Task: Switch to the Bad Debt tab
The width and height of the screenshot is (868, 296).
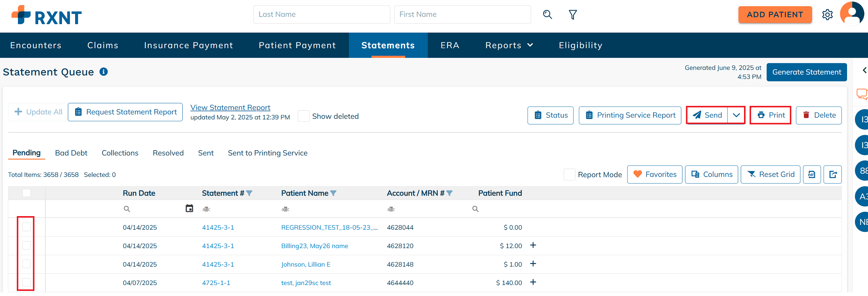Action: [x=71, y=153]
